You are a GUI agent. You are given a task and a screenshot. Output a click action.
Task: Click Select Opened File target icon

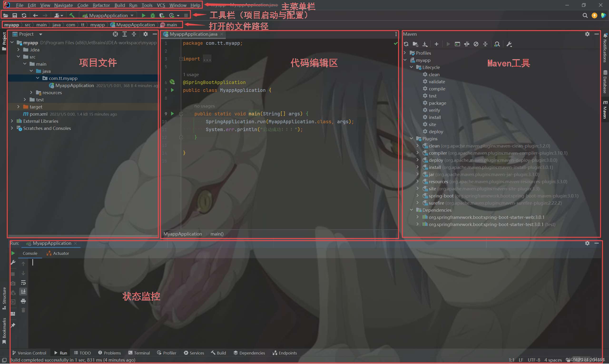[115, 34]
